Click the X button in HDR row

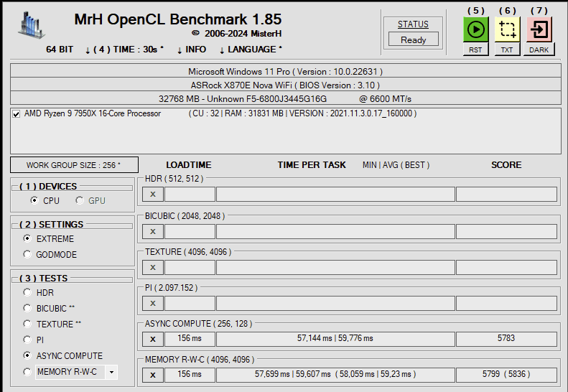[x=153, y=194]
